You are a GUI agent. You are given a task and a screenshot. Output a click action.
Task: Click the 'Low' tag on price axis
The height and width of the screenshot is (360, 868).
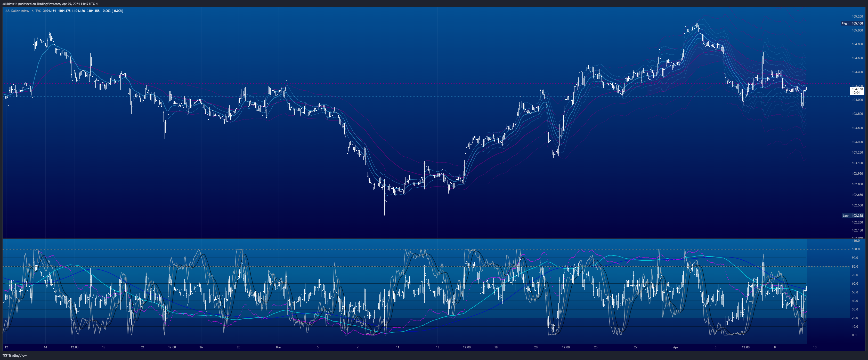[845, 216]
